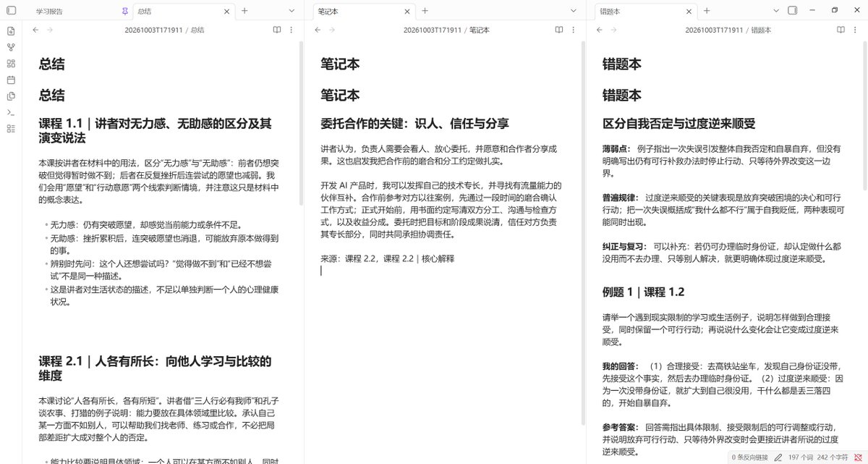Navigate back in the 错题本 pane
Screen dimensions: 868x464
point(598,30)
